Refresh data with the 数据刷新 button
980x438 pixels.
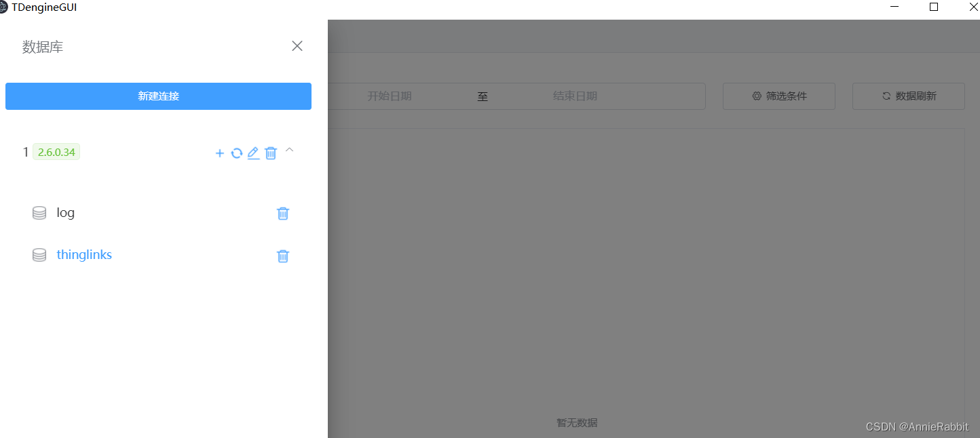coord(908,96)
